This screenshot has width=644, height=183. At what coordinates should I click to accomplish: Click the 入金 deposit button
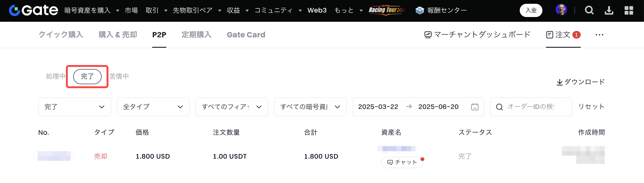531,10
